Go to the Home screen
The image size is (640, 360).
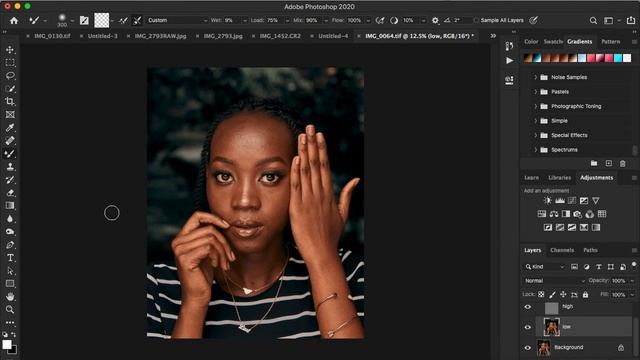click(14, 20)
